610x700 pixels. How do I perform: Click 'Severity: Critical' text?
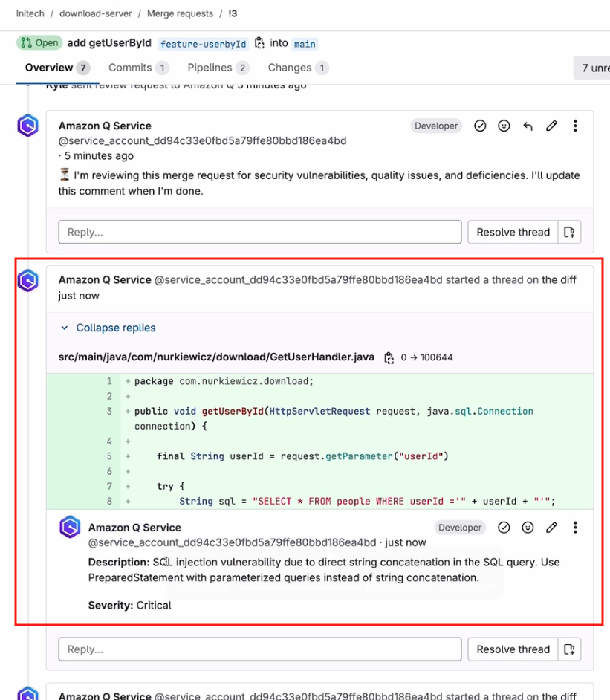coord(129,606)
